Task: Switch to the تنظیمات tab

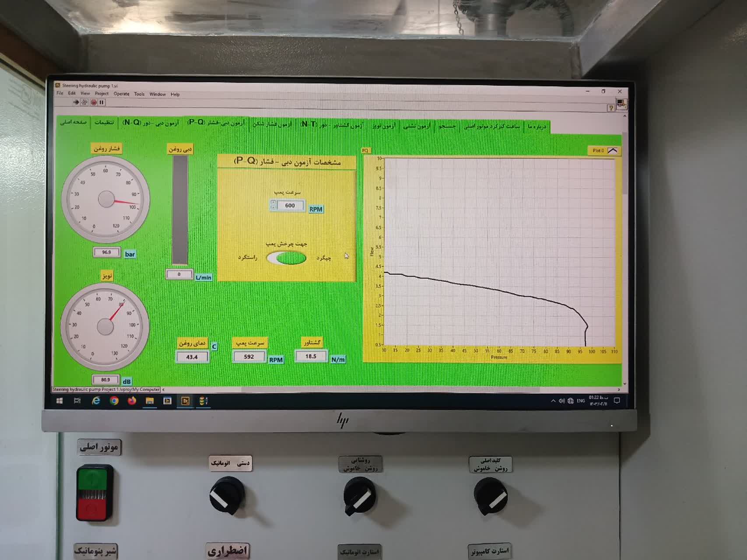Action: tap(105, 122)
